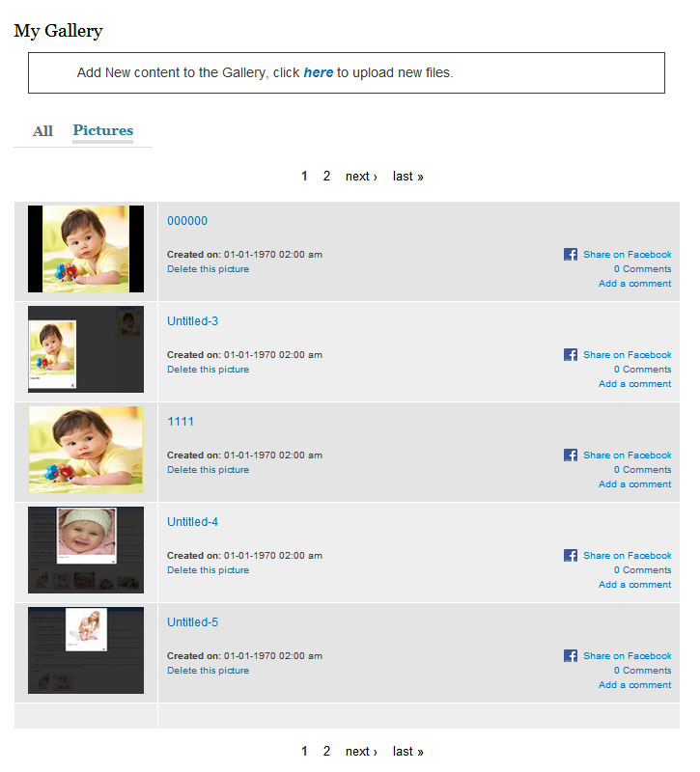Click the Facebook icon in the 000000 row
700x772 pixels.
[x=571, y=254]
